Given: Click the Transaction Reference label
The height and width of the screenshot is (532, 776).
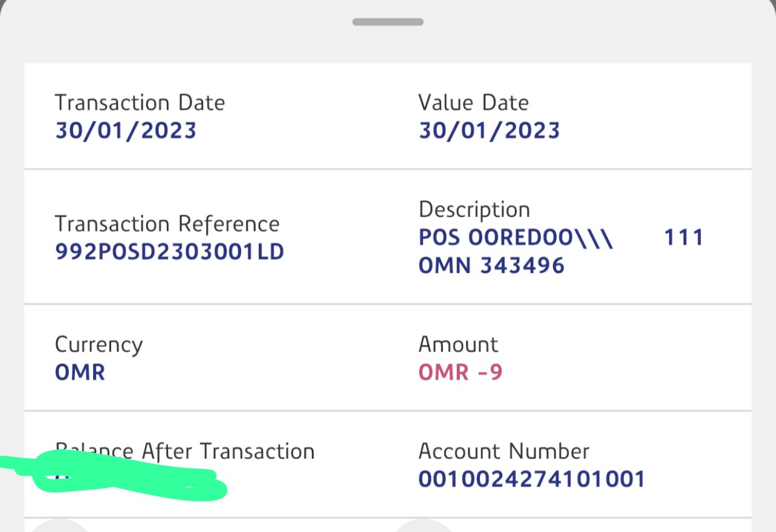Looking at the screenshot, I should [x=167, y=224].
